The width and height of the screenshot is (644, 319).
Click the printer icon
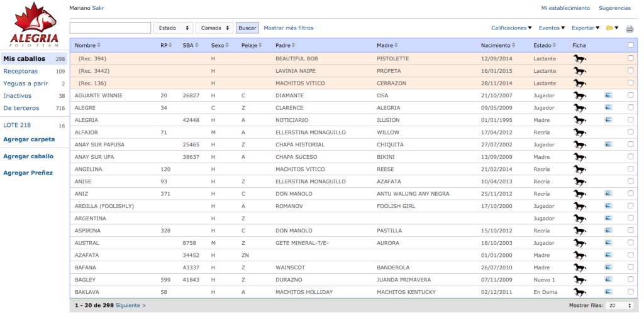[x=630, y=28]
